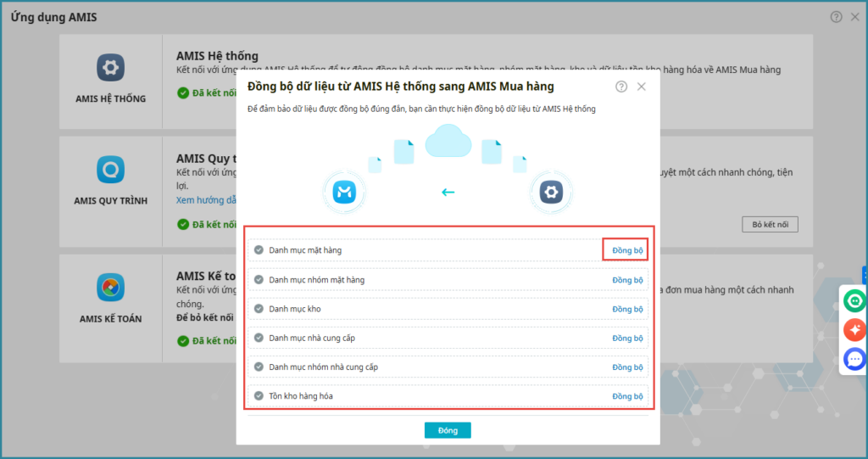Image resolution: width=868 pixels, height=459 pixels.
Task: Open help icon in Ứng dụng AMIS header
Action: (x=836, y=17)
